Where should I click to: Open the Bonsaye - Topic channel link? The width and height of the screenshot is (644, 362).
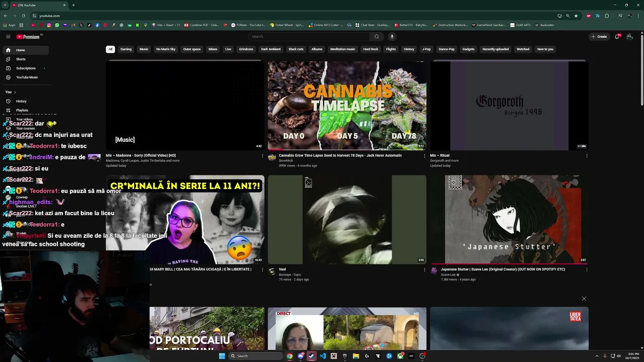(290, 275)
